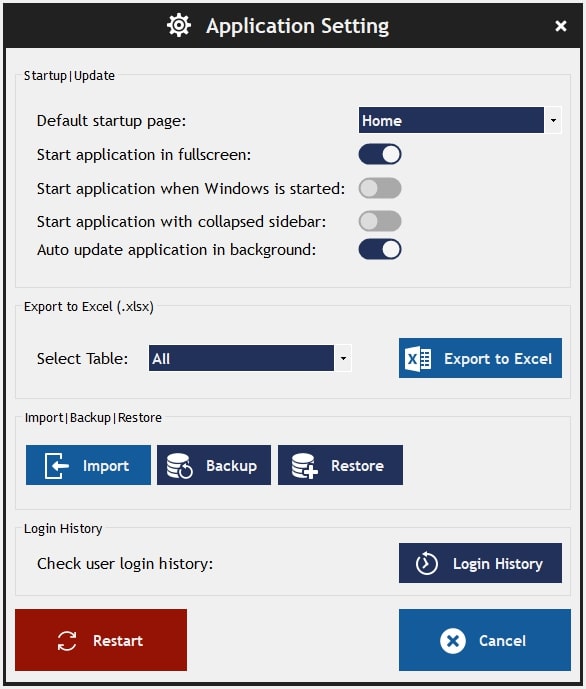This screenshot has height=689, width=586.
Task: Click the Login History clock icon
Action: 427,563
